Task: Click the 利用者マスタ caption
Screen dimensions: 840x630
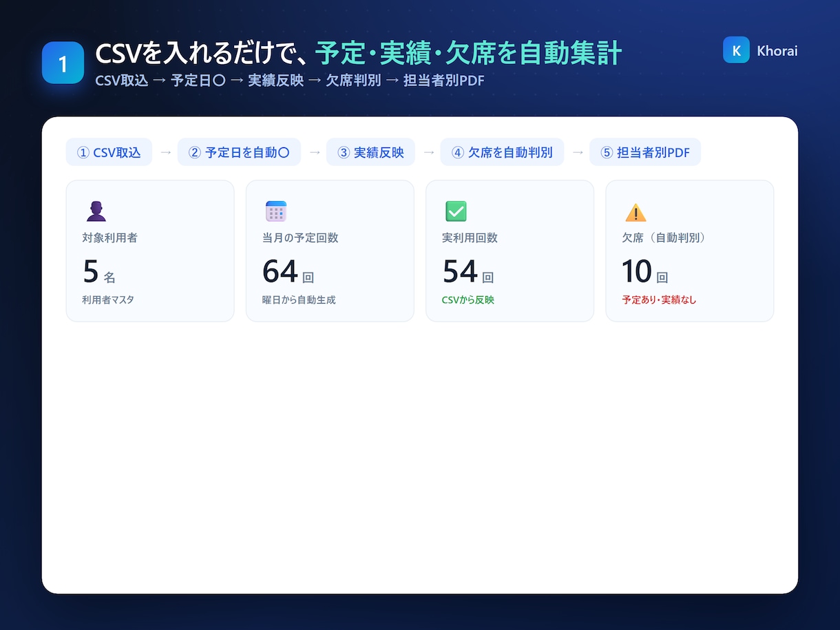Action: pos(108,300)
